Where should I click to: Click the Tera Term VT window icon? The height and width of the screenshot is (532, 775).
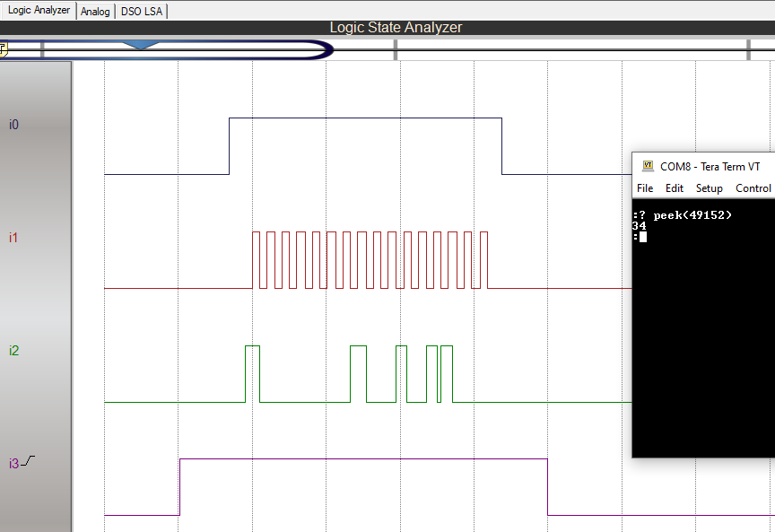[x=648, y=166]
